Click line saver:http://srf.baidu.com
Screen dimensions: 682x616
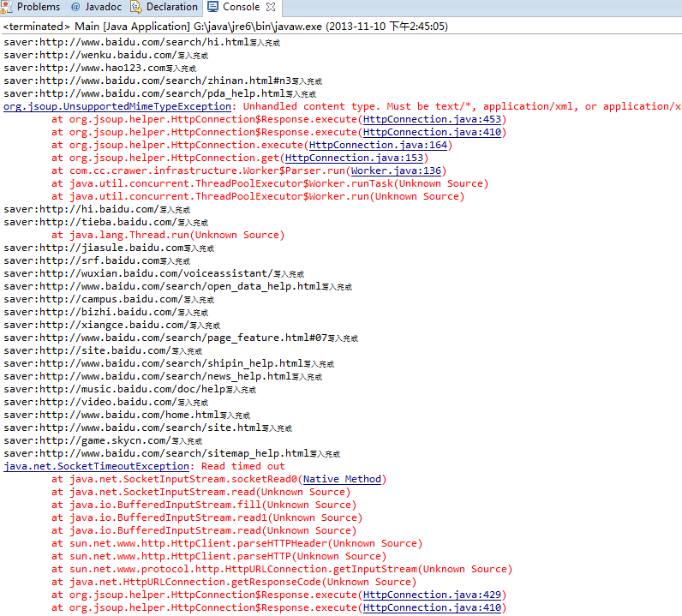tap(97, 260)
